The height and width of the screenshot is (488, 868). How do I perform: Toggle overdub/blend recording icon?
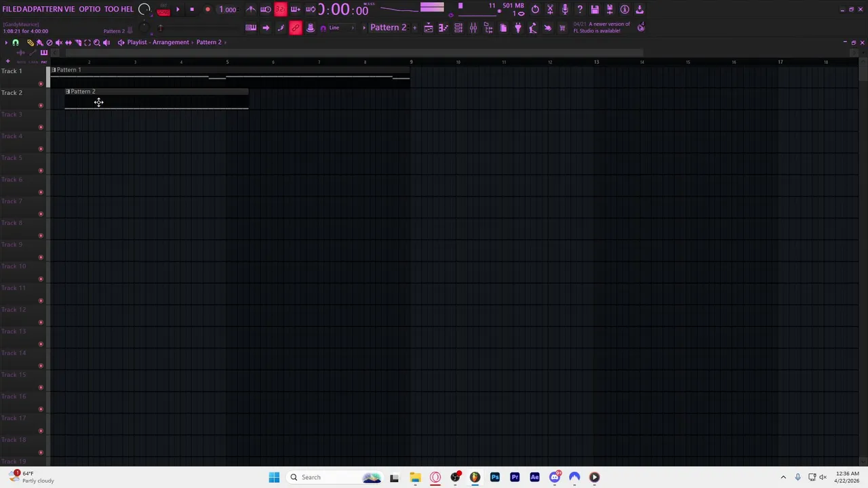point(295,9)
